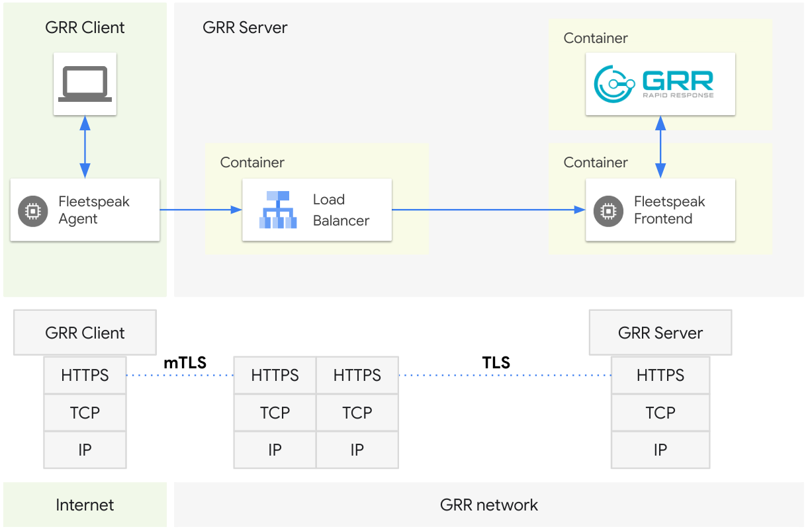Click left HTTPS cell in middle stack
812x531 pixels.
click(x=275, y=376)
